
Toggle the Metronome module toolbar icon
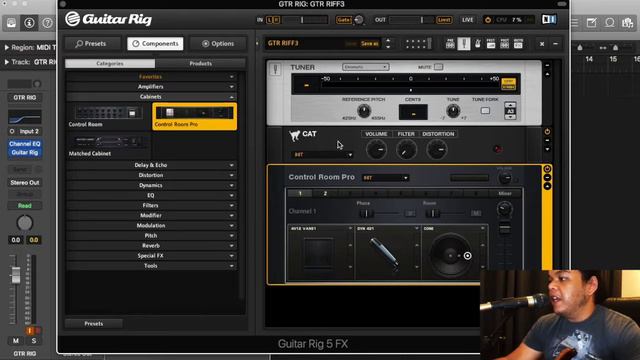[478, 44]
